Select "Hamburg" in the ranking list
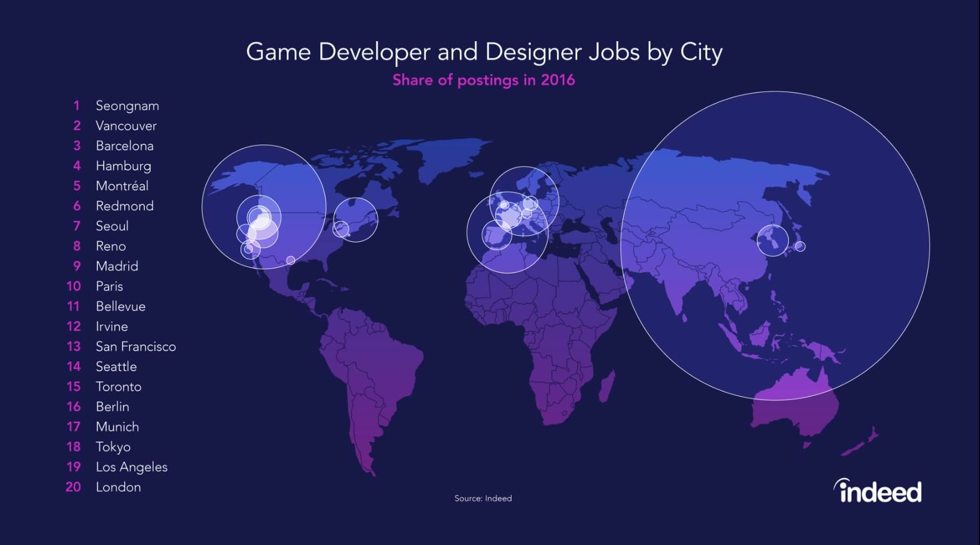980x545 pixels. [123, 166]
